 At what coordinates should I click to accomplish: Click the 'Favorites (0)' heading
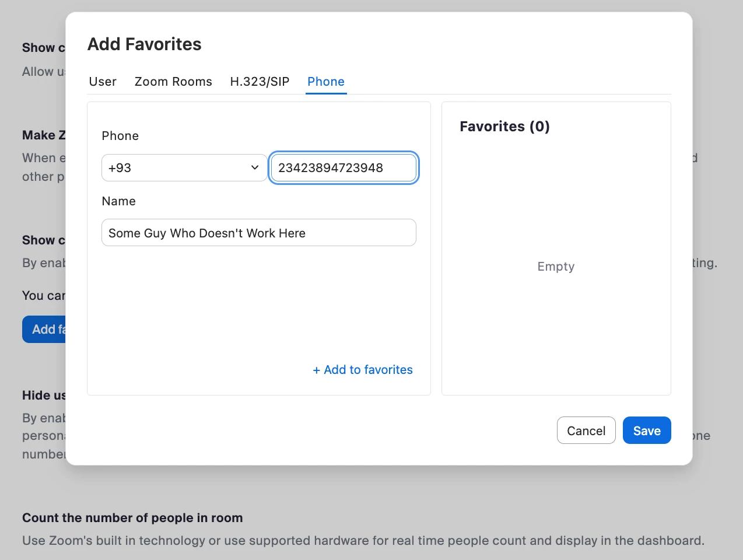click(x=504, y=127)
